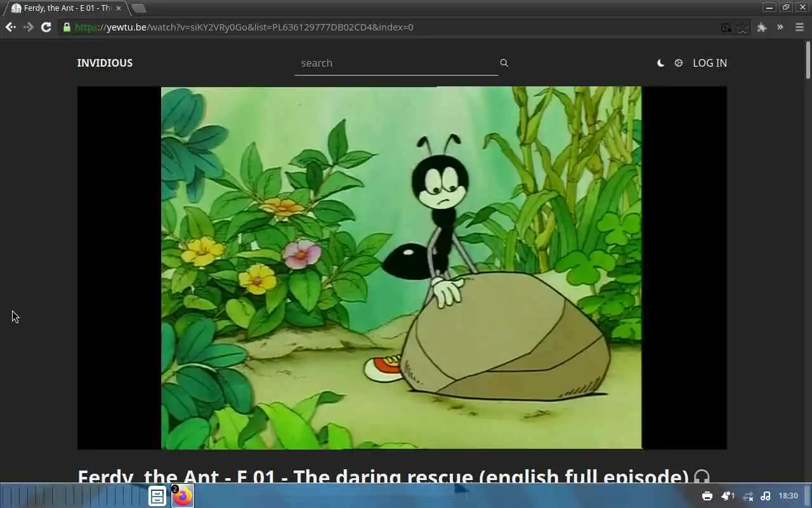Go to the INVIDIOUS home link
Screen dimensions: 812x508
click(105, 63)
